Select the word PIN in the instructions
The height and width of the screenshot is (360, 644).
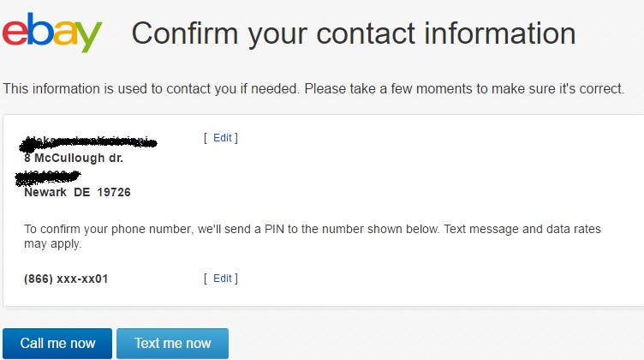tap(274, 229)
